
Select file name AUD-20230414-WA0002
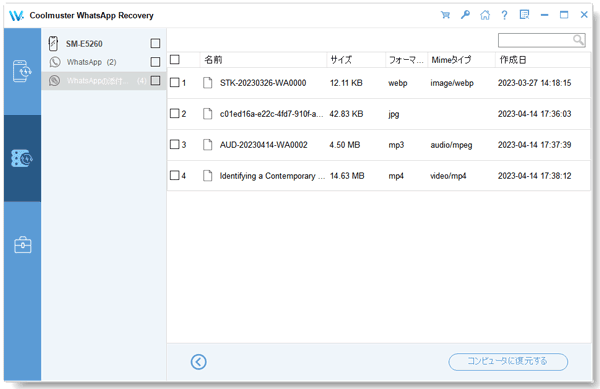(x=263, y=145)
